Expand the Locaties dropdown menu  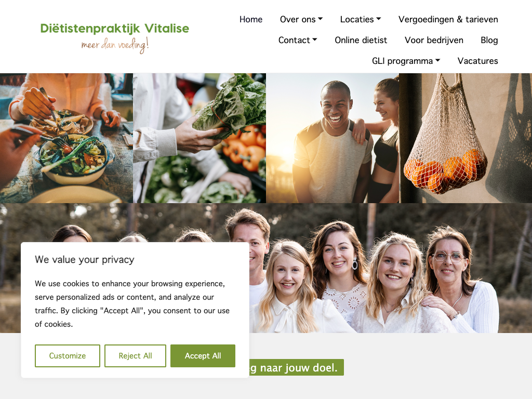(361, 19)
